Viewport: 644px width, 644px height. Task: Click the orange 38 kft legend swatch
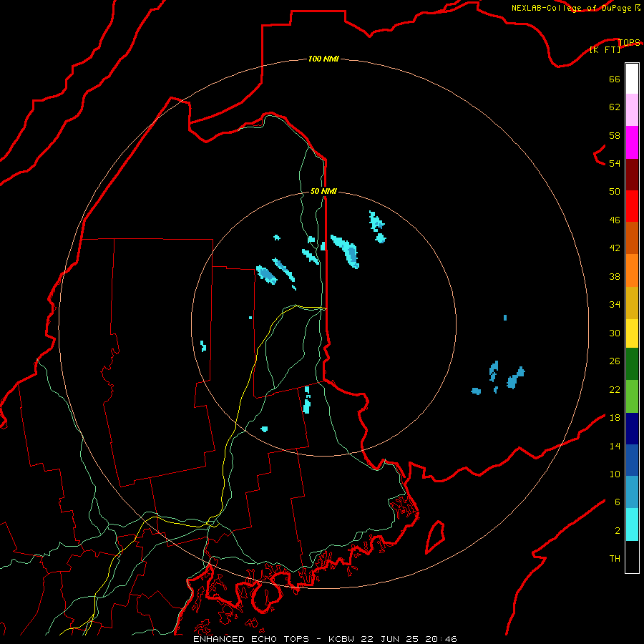pos(632,270)
